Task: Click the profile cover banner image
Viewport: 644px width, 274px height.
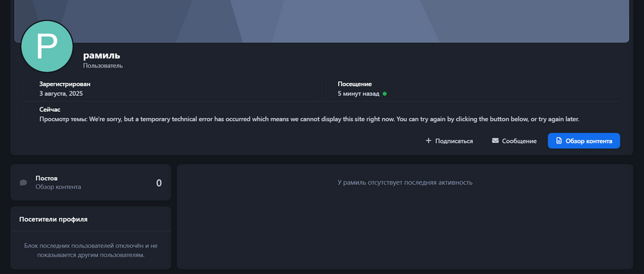Action: (x=322, y=19)
